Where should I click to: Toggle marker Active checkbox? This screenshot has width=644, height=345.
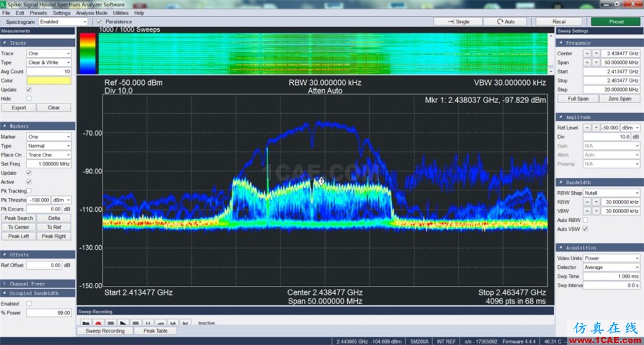(x=29, y=182)
